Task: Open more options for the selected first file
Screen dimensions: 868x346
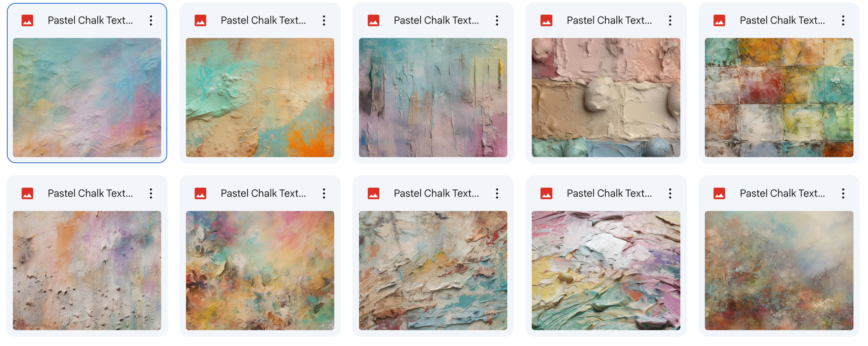Action: pos(151,20)
